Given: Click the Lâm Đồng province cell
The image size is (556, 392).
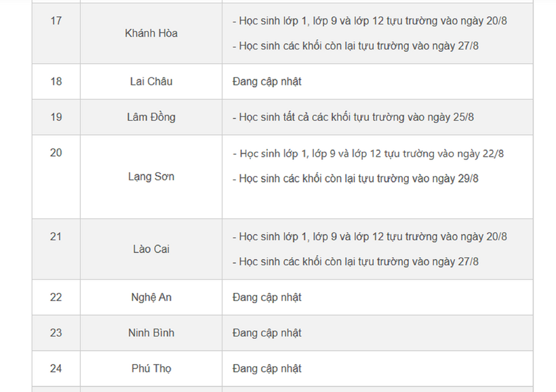Looking at the screenshot, I should pyautogui.click(x=151, y=117).
